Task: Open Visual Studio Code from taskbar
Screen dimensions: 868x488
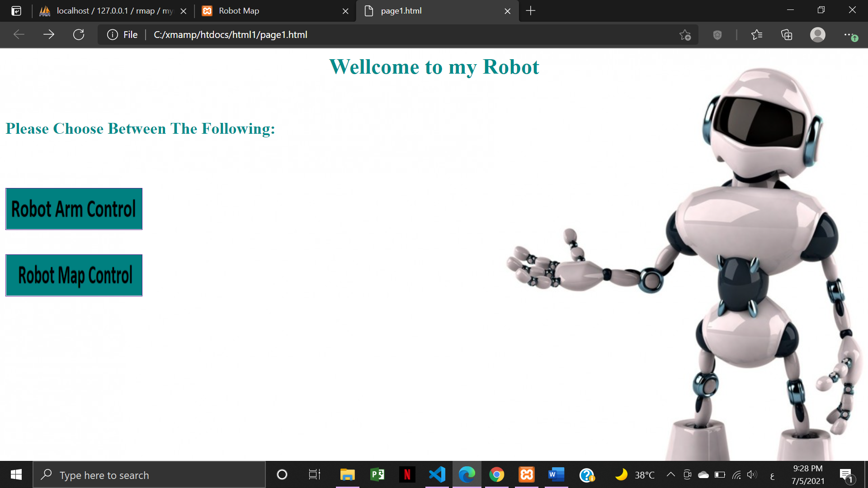Action: pos(437,474)
